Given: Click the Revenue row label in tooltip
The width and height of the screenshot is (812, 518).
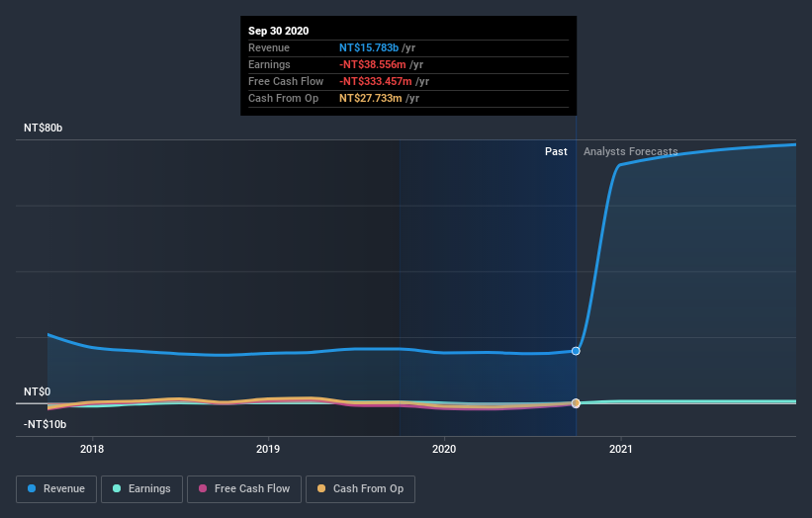Looking at the screenshot, I should (x=269, y=47).
